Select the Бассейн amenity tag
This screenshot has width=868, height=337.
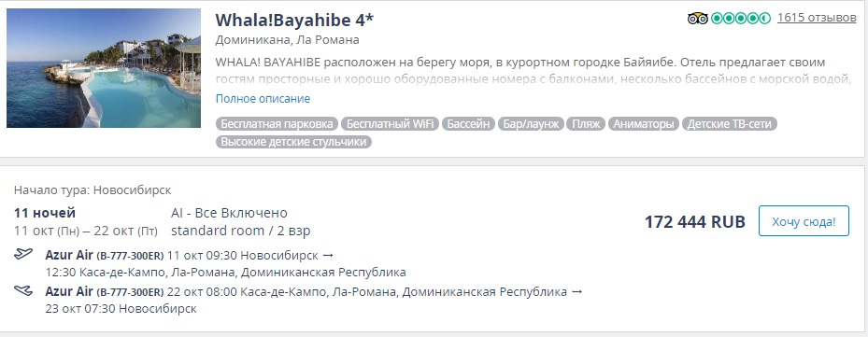coord(468,124)
